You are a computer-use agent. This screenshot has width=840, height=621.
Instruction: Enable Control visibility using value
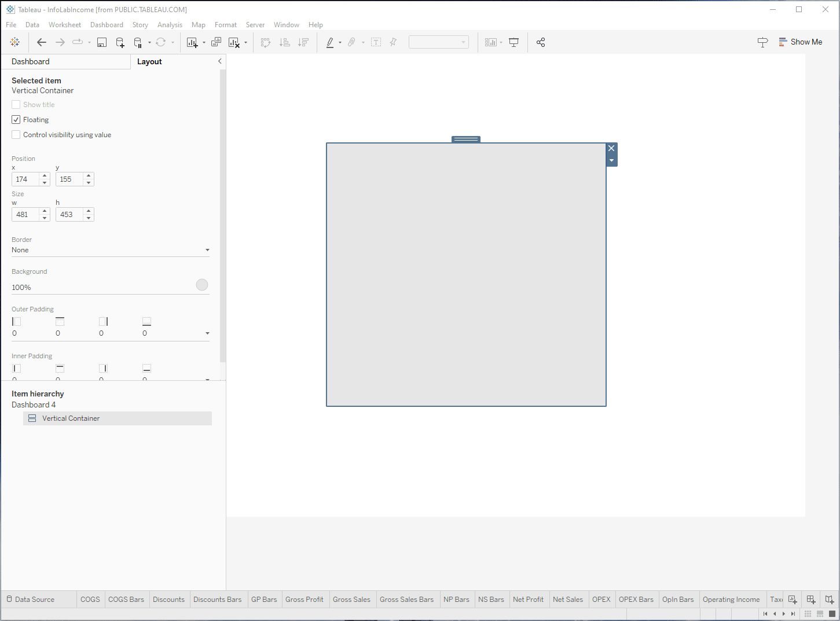[16, 135]
